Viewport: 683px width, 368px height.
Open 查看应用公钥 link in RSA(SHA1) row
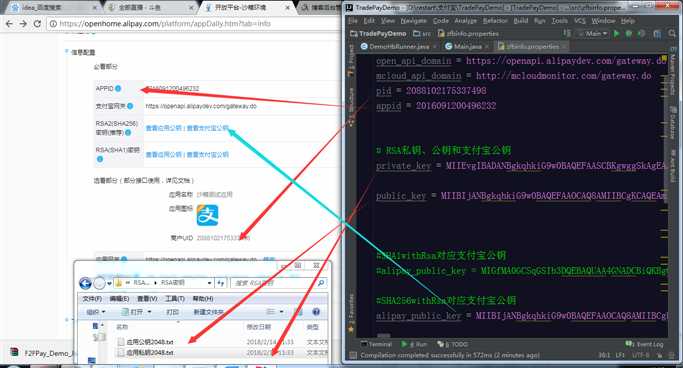(x=163, y=155)
